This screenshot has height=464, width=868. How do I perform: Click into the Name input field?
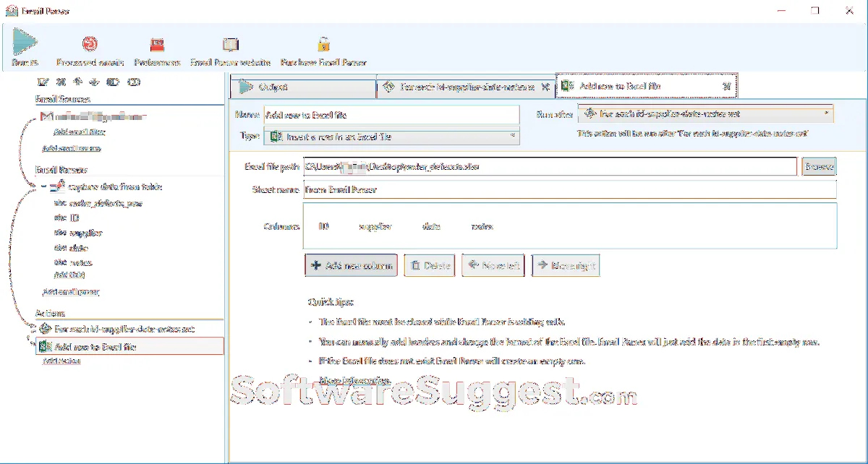391,114
